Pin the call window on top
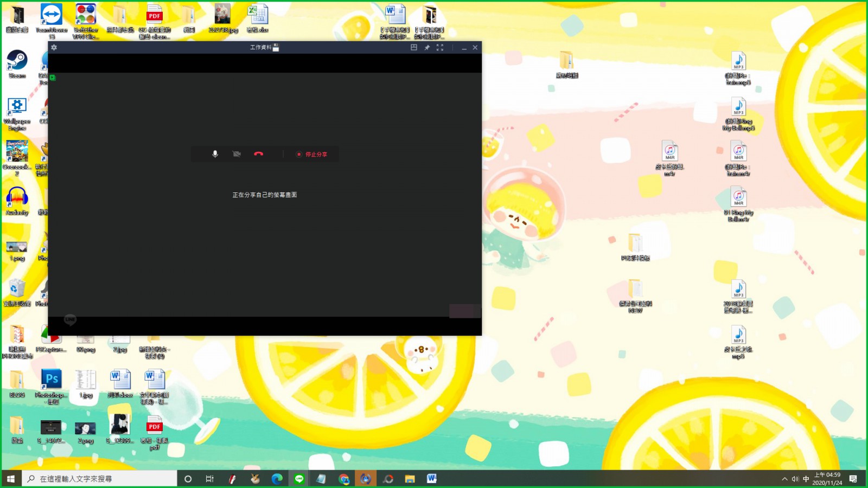The width and height of the screenshot is (868, 488). [427, 48]
